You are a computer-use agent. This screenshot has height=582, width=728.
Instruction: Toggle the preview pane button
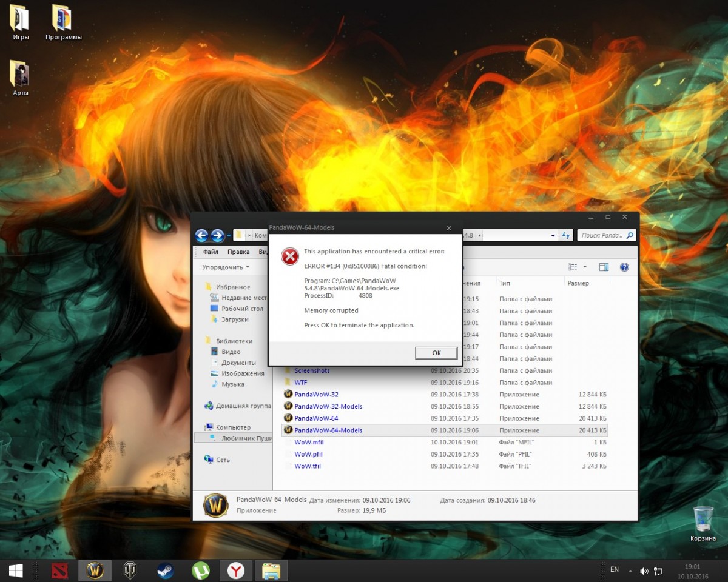[x=604, y=267]
